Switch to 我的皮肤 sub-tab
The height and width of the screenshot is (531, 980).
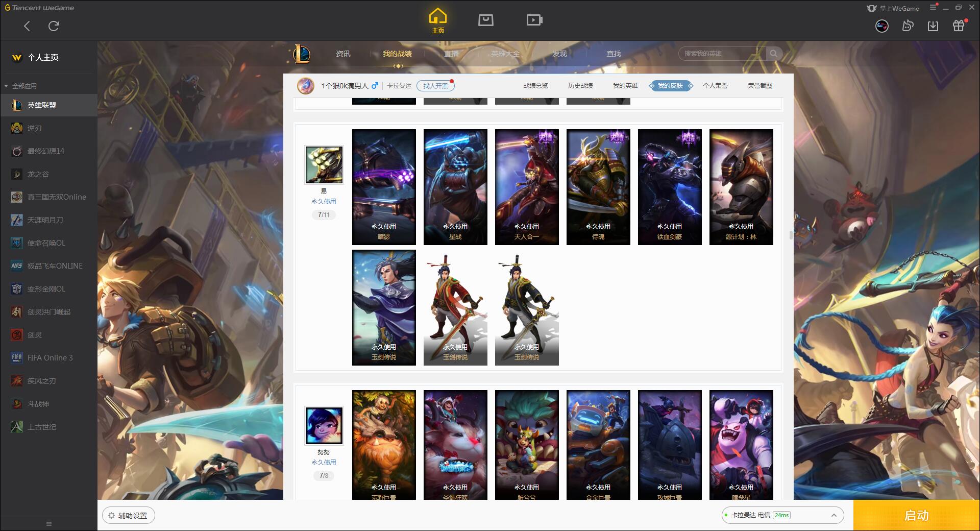point(670,86)
